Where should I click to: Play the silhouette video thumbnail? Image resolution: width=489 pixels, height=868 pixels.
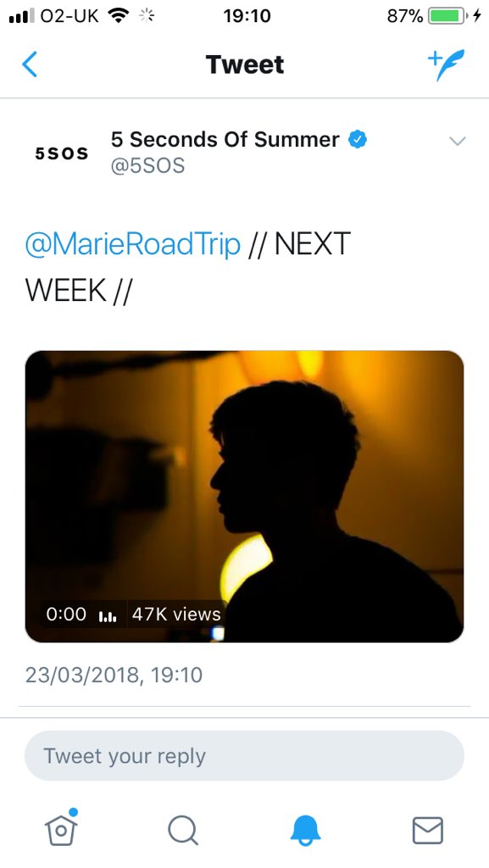point(244,497)
